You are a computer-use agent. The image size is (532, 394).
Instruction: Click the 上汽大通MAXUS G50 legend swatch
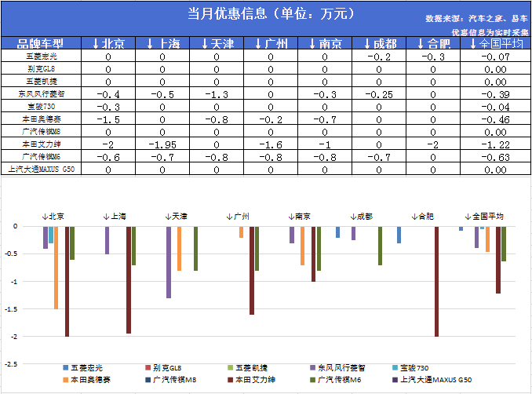tap(395, 380)
